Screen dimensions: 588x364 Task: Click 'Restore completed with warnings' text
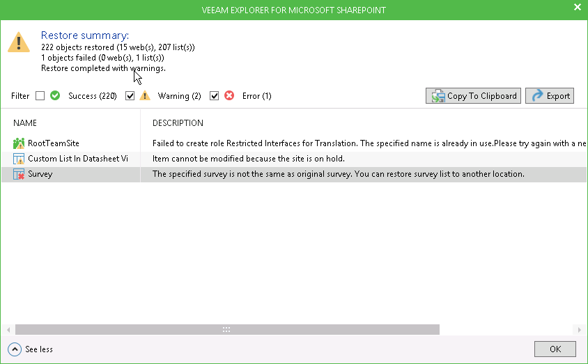click(103, 68)
